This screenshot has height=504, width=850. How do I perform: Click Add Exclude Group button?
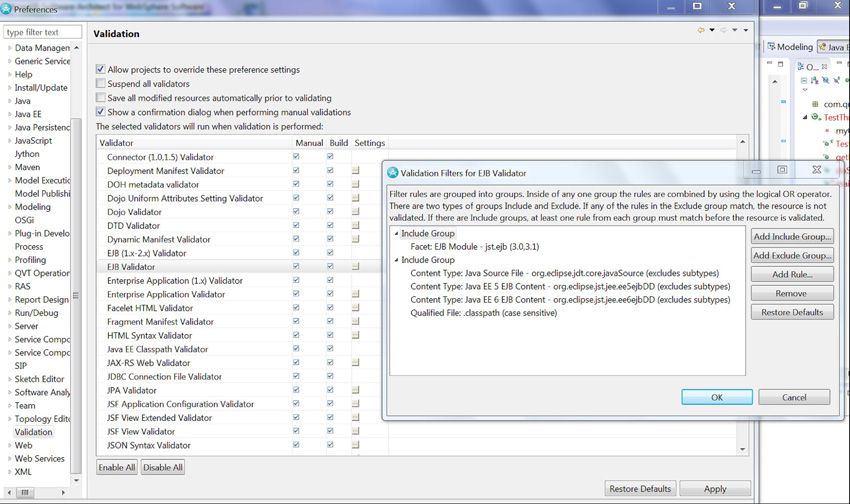point(792,255)
